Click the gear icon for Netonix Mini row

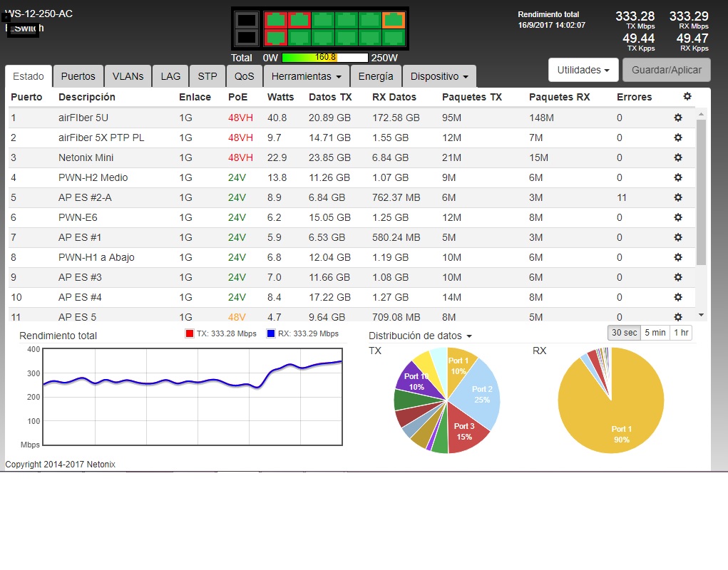[x=678, y=157]
